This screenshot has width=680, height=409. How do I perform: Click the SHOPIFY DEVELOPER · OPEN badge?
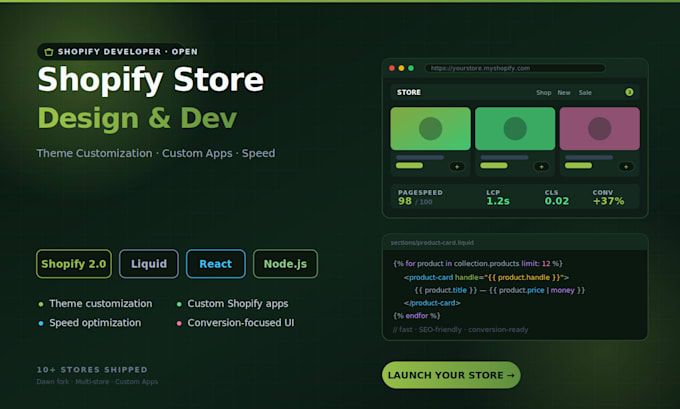coord(119,52)
